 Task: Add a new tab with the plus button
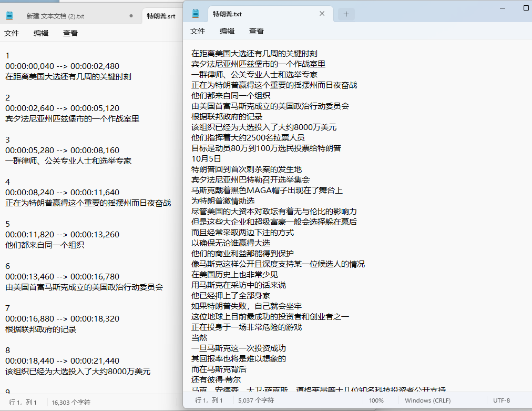[346, 14]
